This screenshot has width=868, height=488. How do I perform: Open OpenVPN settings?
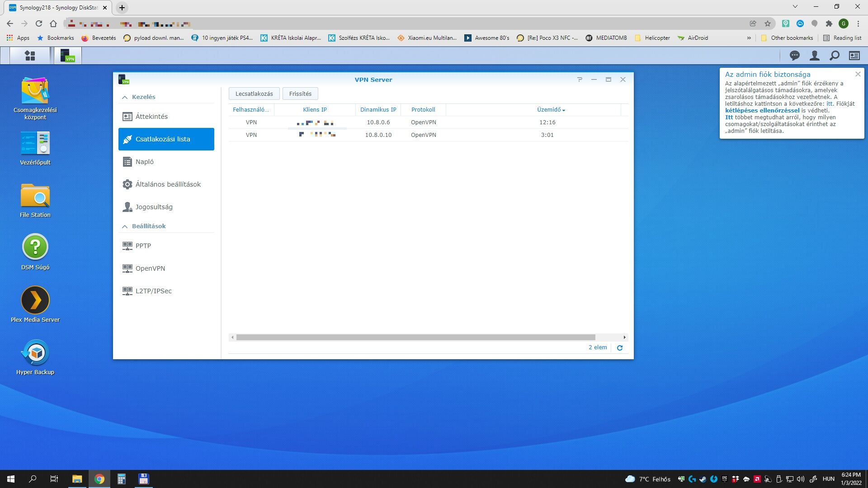coord(166,268)
